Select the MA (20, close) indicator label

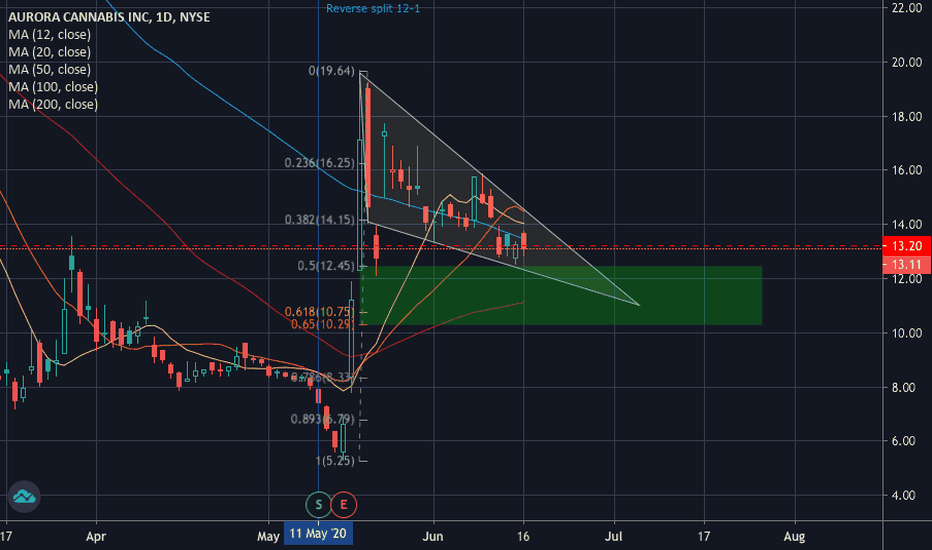pyautogui.click(x=49, y=52)
